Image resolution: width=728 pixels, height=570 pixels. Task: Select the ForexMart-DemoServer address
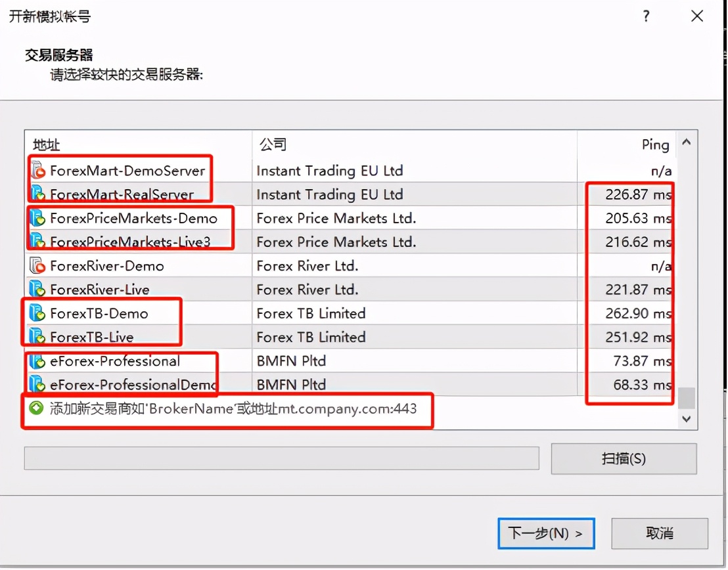(127, 171)
